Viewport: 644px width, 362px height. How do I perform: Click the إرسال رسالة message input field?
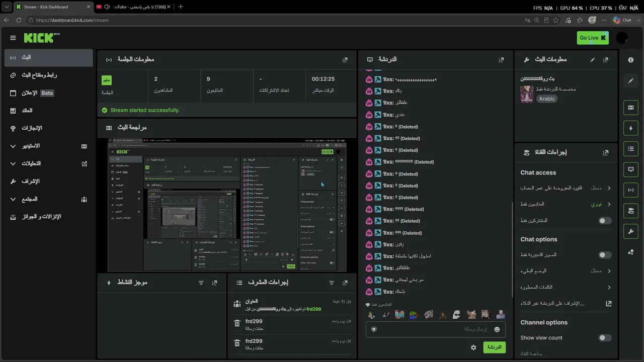(436, 329)
